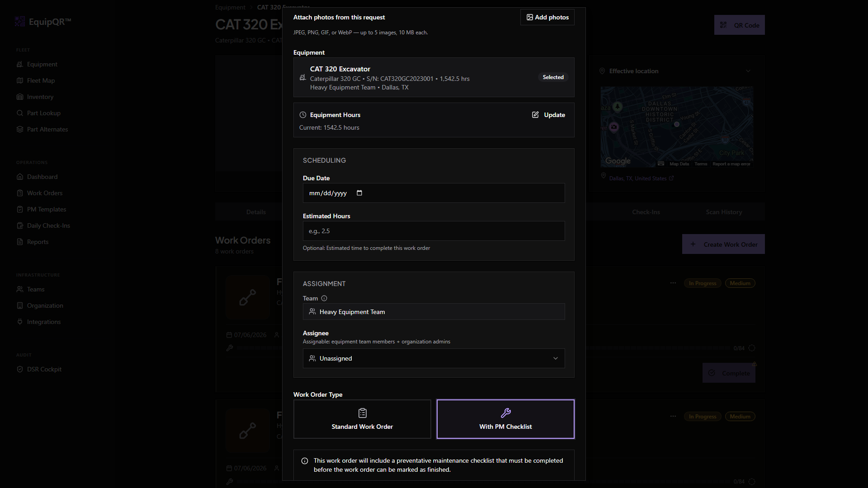Click the Effective location pin icon
This screenshot has height=488, width=868.
(602, 71)
